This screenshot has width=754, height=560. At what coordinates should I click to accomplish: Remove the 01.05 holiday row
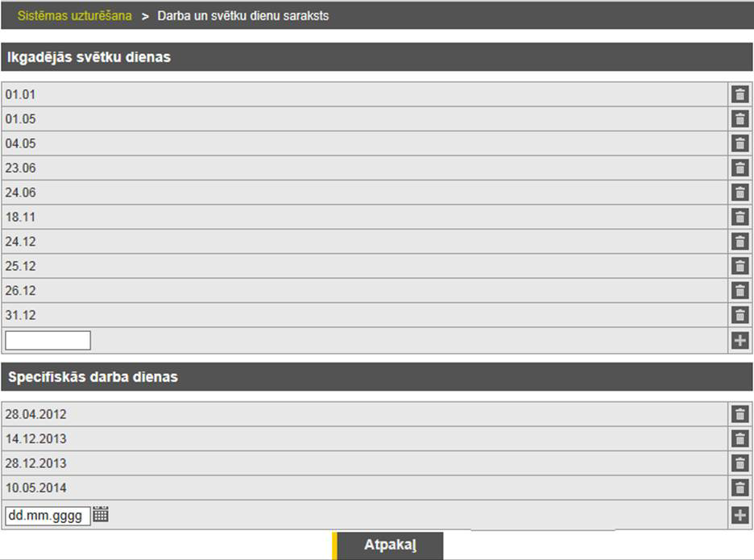point(739,119)
